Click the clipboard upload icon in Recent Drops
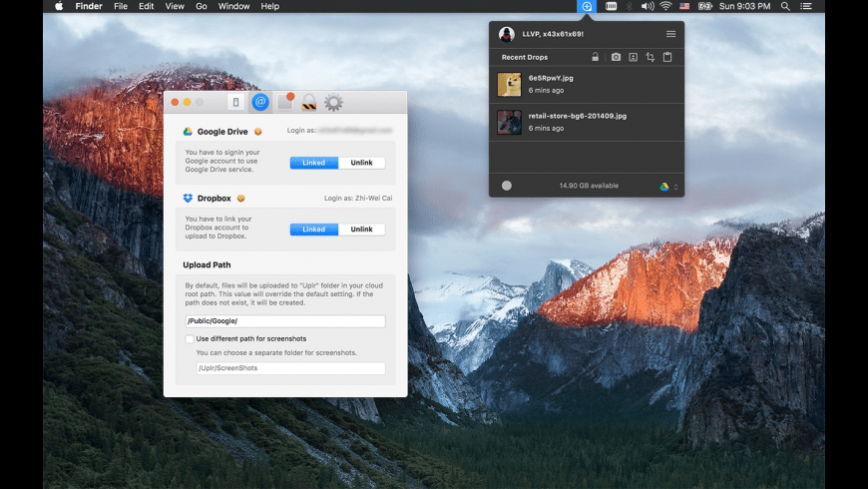 pos(667,57)
